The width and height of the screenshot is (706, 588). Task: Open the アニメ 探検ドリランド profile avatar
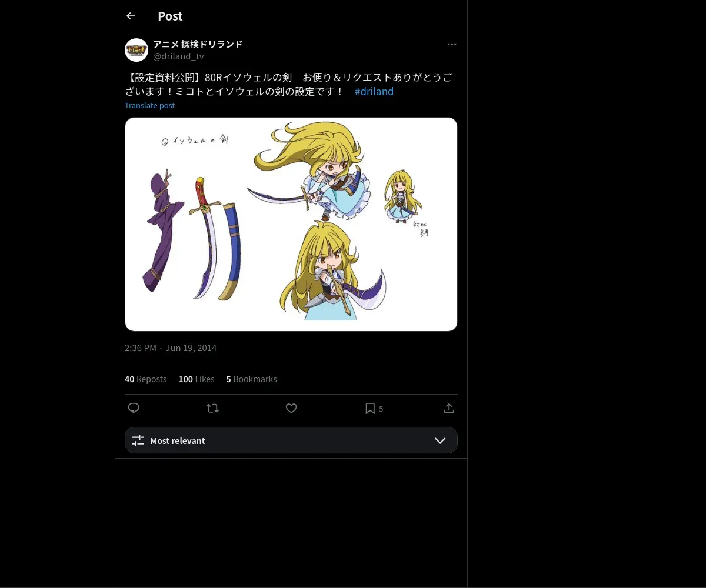click(x=136, y=50)
